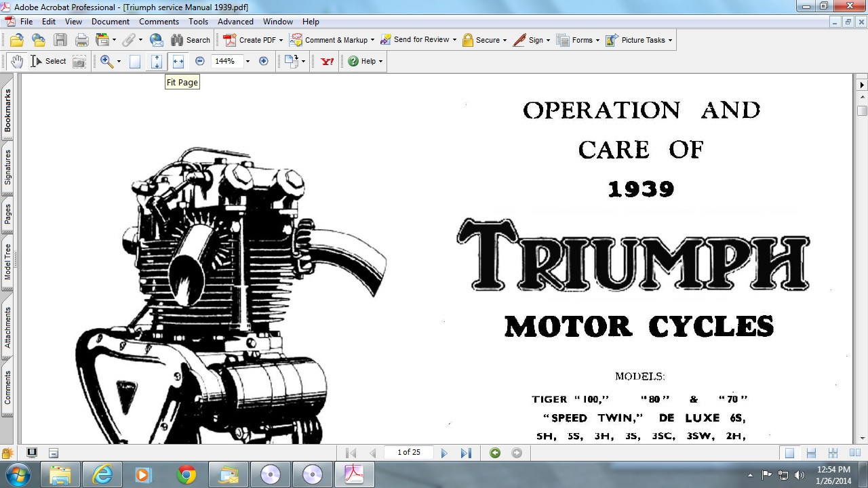868x488 pixels.
Task: Open the Comments menu
Action: coord(159,22)
